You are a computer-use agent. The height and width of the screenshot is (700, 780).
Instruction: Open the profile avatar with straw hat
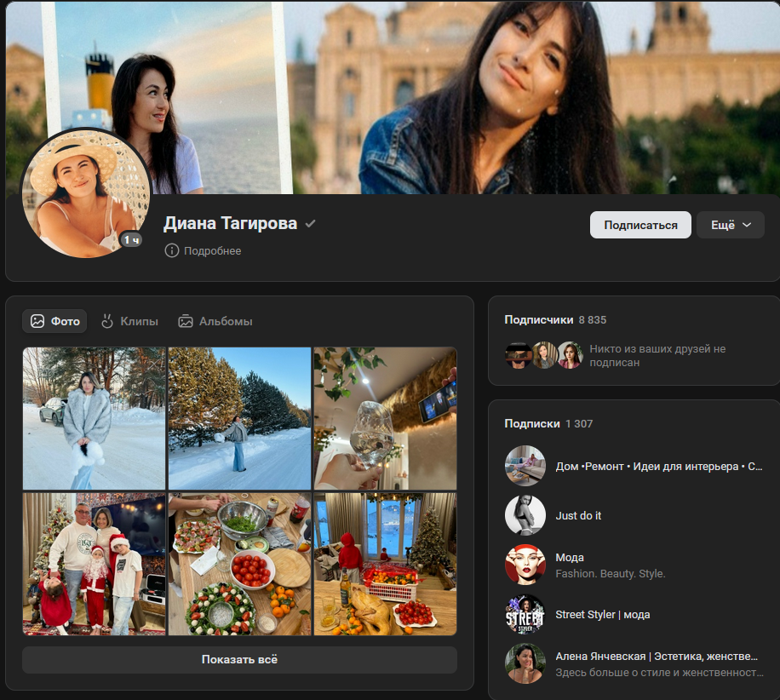[85, 193]
